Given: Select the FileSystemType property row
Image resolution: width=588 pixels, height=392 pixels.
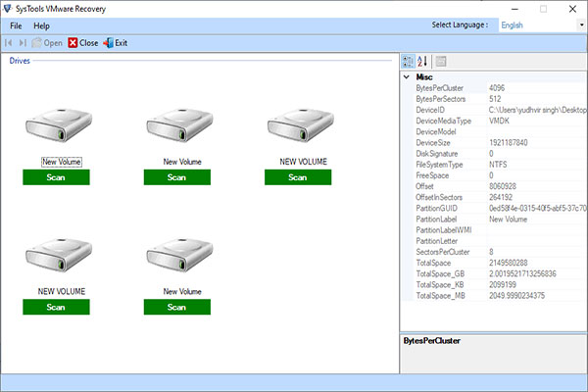Looking at the screenshot, I should [500, 165].
